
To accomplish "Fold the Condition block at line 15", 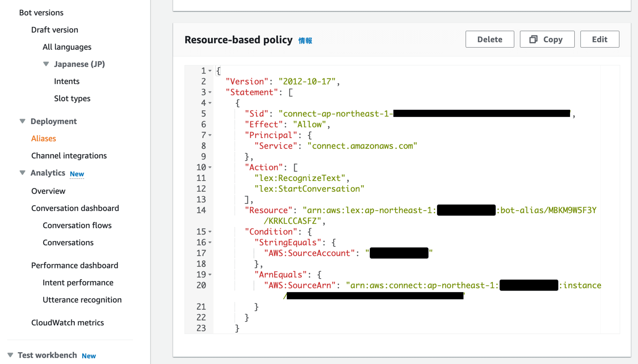I will pyautogui.click(x=210, y=232).
